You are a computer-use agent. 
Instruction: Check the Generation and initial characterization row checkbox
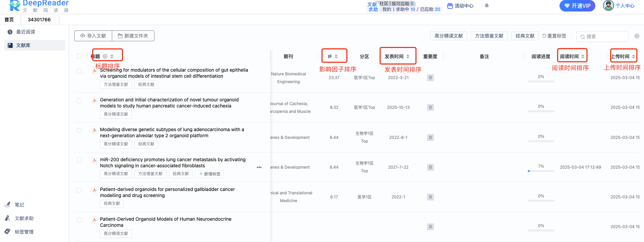click(x=79, y=101)
